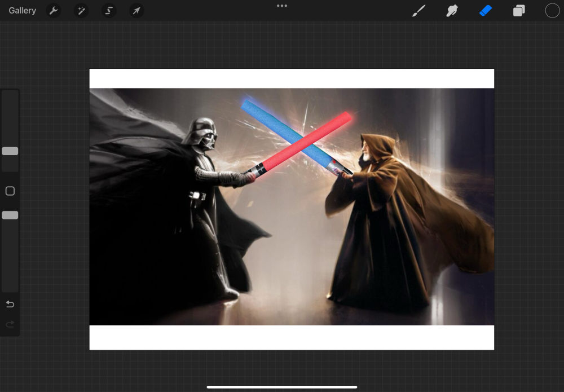Open the Adjustments magic wand menu
Viewport: 564px width, 392px height.
[81, 10]
